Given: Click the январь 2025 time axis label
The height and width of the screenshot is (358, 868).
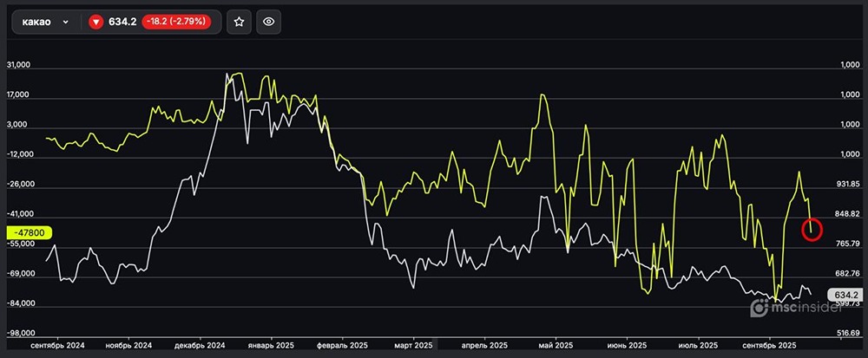Looking at the screenshot, I should pyautogui.click(x=272, y=344).
